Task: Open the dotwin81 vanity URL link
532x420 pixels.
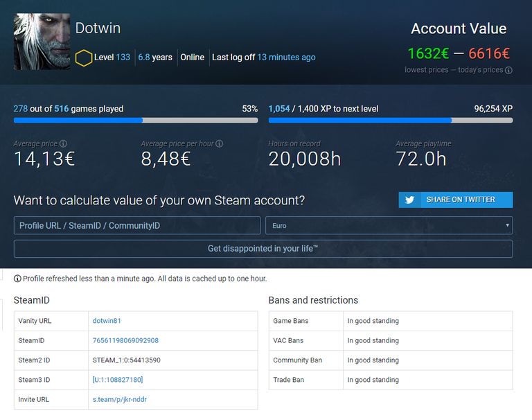Action: pyautogui.click(x=107, y=321)
